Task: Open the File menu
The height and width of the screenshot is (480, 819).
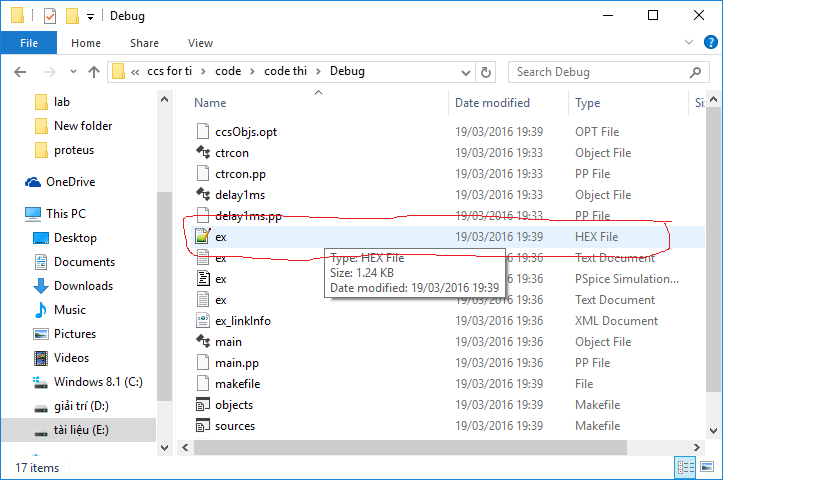Action: (29, 43)
